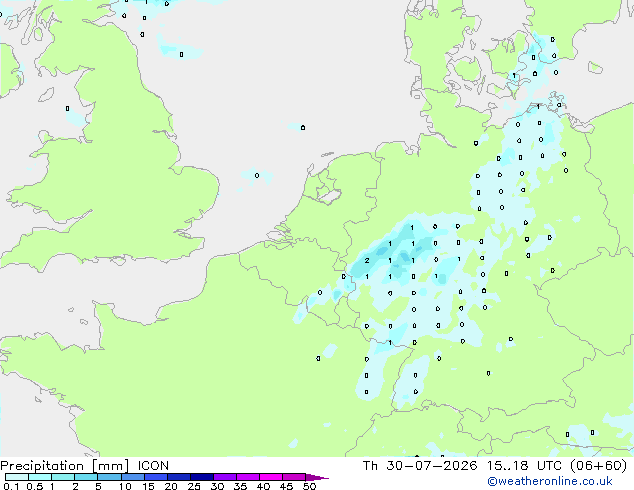Select the 25–30 mm dark navy swatch

pos(202,477)
